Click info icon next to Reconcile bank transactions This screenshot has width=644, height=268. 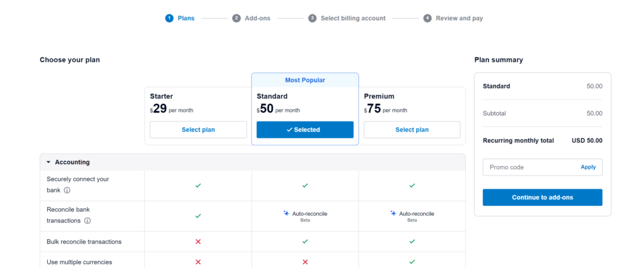pyautogui.click(x=87, y=221)
